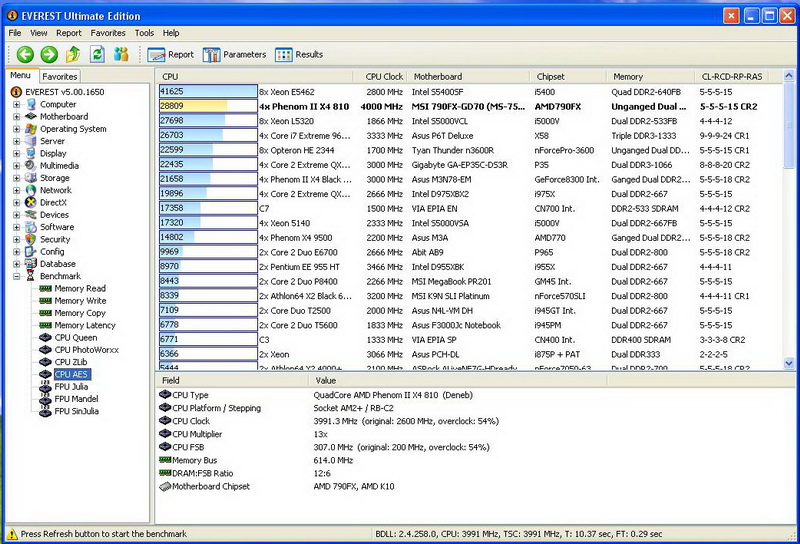This screenshot has height=544, width=800.
Task: Select Memory Copy benchmark
Action: 80,313
